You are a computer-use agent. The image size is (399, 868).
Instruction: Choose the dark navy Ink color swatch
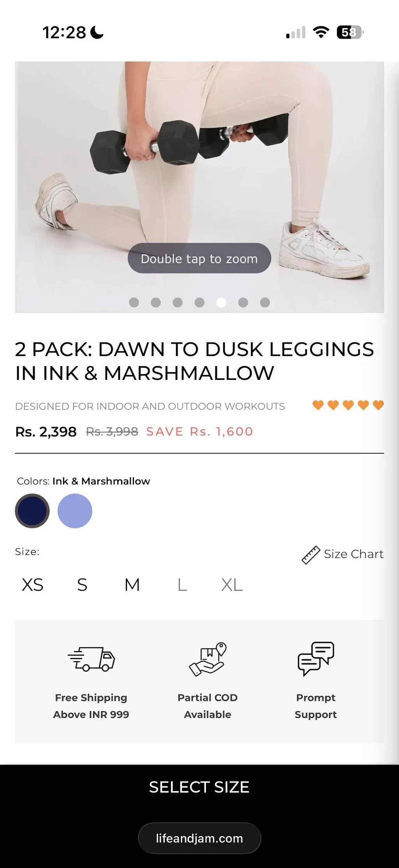tap(32, 511)
